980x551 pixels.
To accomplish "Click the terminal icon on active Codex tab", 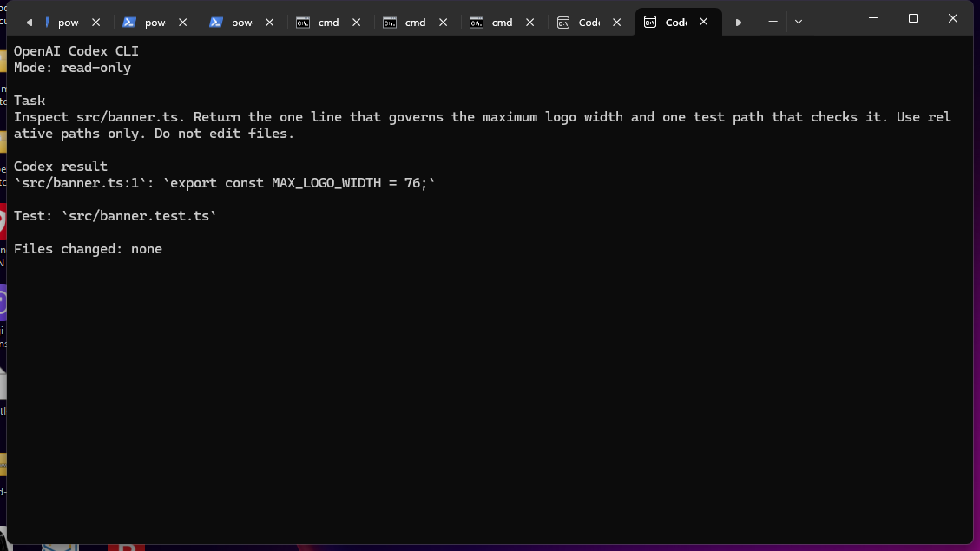I will point(650,23).
